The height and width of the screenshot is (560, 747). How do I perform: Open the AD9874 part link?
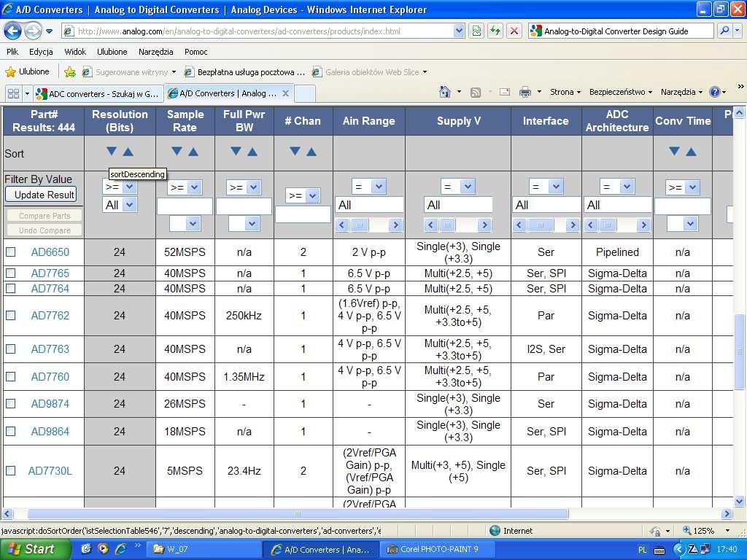click(x=50, y=404)
